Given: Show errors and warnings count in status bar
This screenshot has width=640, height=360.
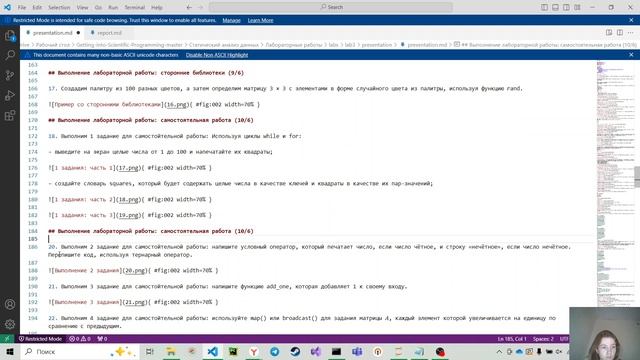Looking at the screenshot, I should coord(80,339).
